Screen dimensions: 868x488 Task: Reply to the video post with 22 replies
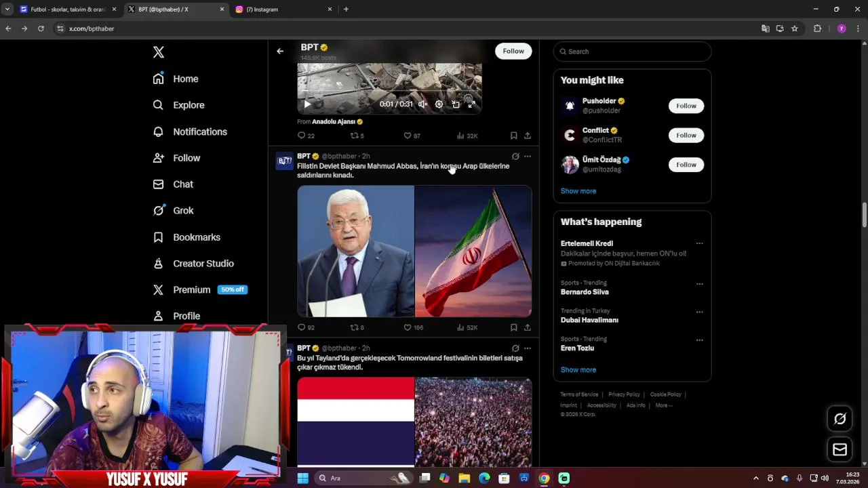click(x=306, y=136)
